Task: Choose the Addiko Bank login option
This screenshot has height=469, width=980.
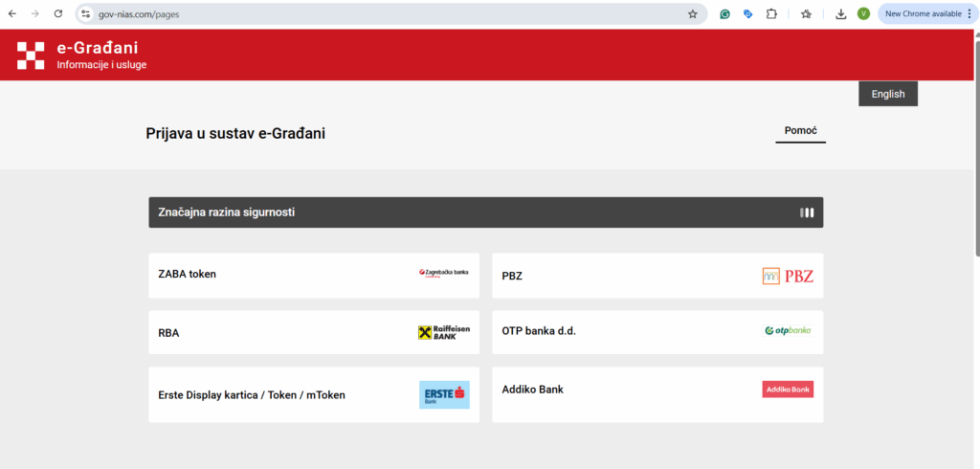Action: click(657, 394)
